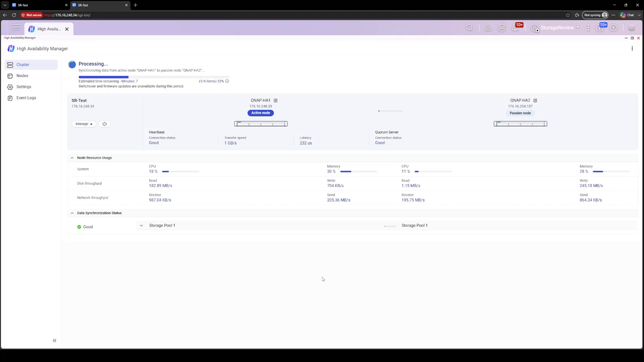Screen dimensions: 644x362
Task: Click the Active node badge
Action: (x=261, y=113)
